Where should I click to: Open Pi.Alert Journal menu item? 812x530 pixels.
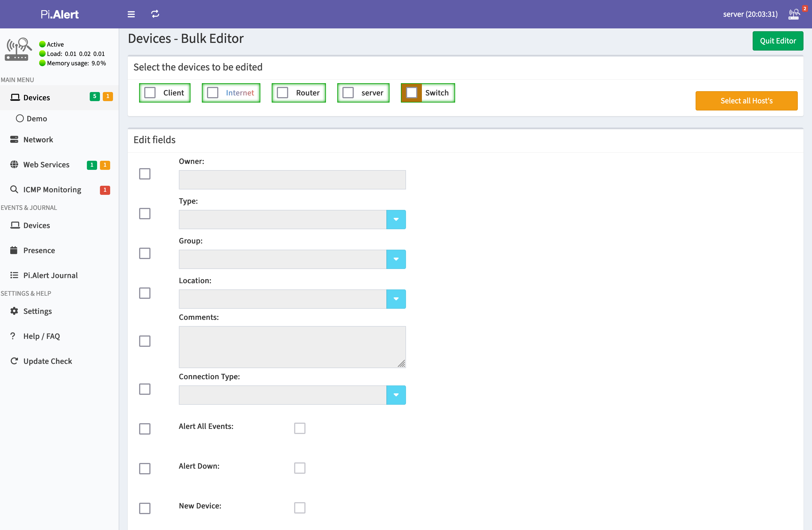pos(51,275)
